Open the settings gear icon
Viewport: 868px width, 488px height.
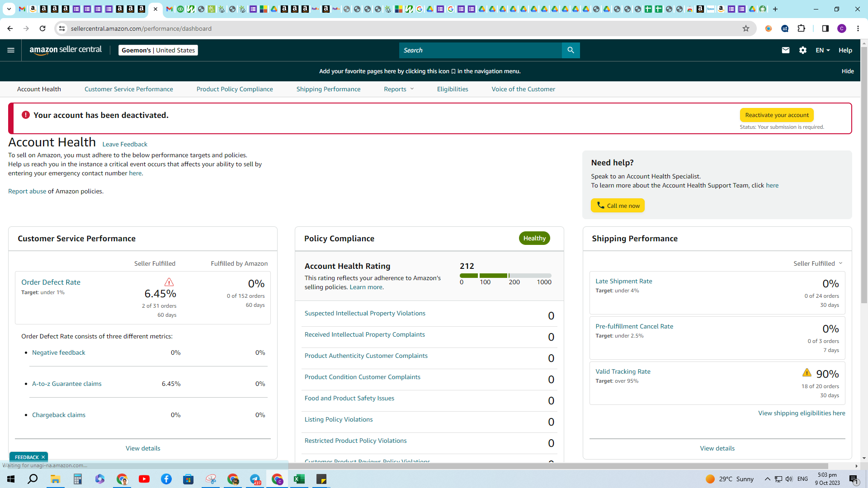click(803, 50)
